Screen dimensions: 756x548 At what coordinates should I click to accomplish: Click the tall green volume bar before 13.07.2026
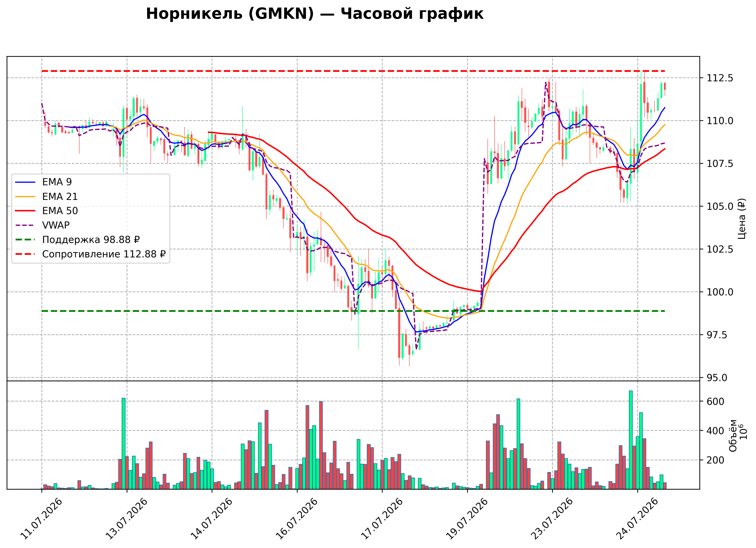pos(124,444)
